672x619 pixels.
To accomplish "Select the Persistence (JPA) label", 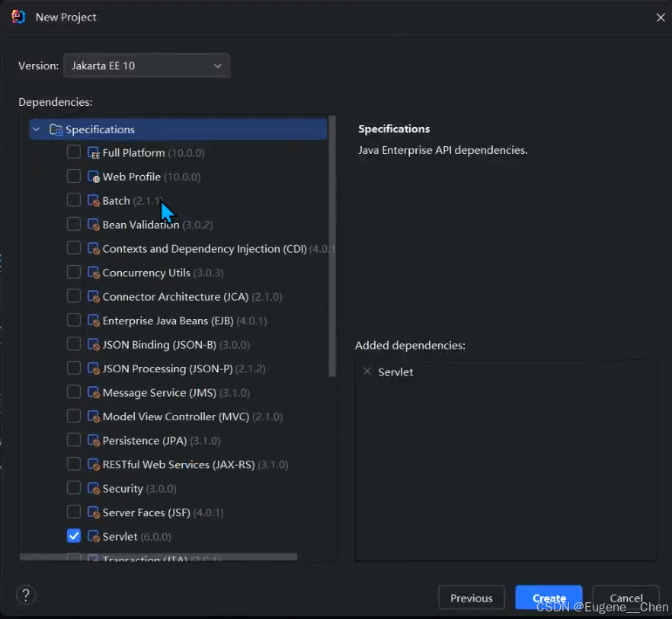I will pyautogui.click(x=145, y=441).
